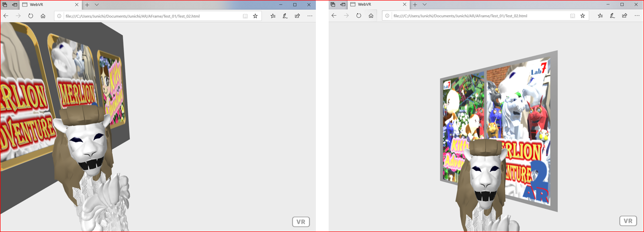The image size is (644, 232).
Task: Open the more-options menu in the right window
Action: click(637, 16)
